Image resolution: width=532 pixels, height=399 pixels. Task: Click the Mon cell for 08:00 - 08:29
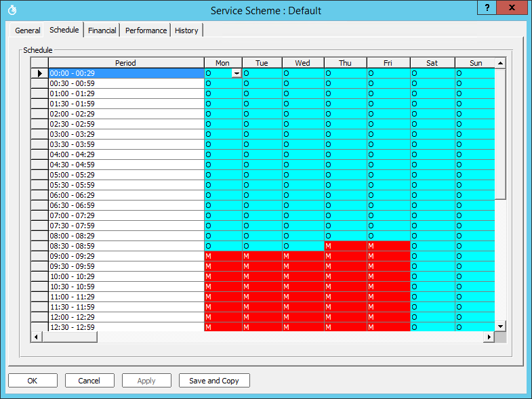[223, 236]
